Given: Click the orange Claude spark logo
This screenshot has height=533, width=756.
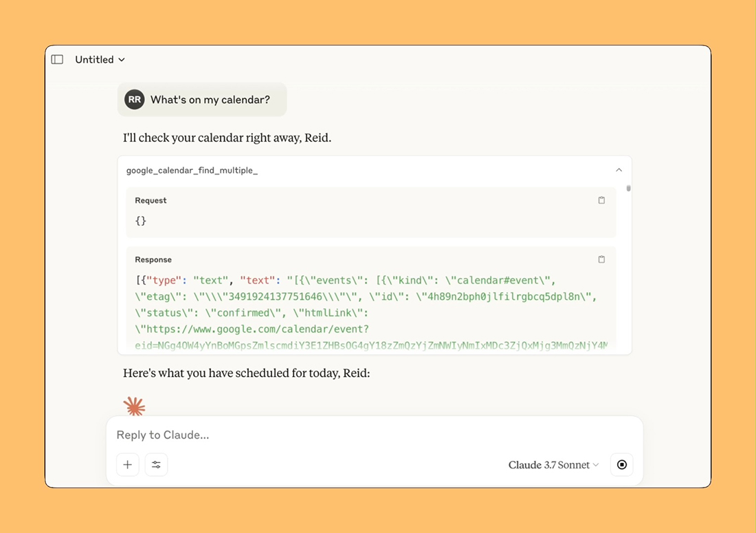Looking at the screenshot, I should (135, 406).
